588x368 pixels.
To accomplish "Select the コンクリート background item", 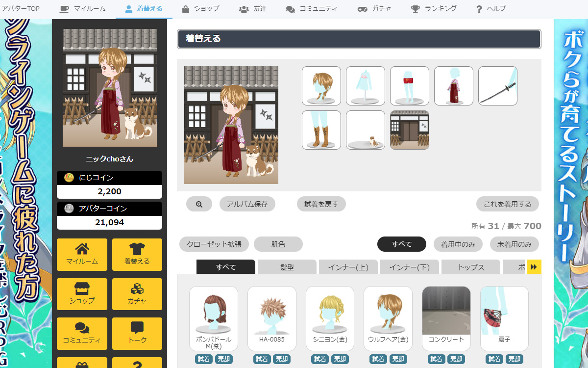I will (446, 318).
